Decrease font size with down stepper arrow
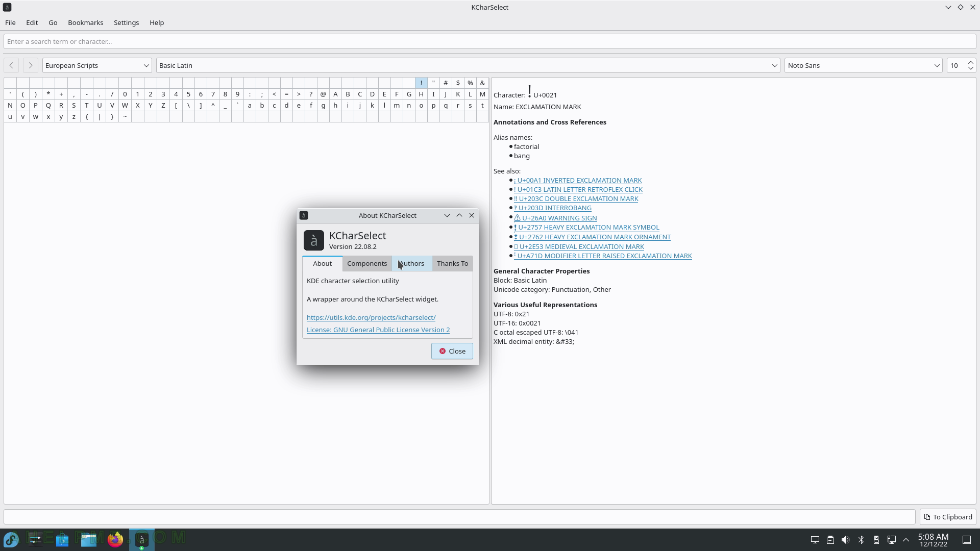 pyautogui.click(x=971, y=69)
